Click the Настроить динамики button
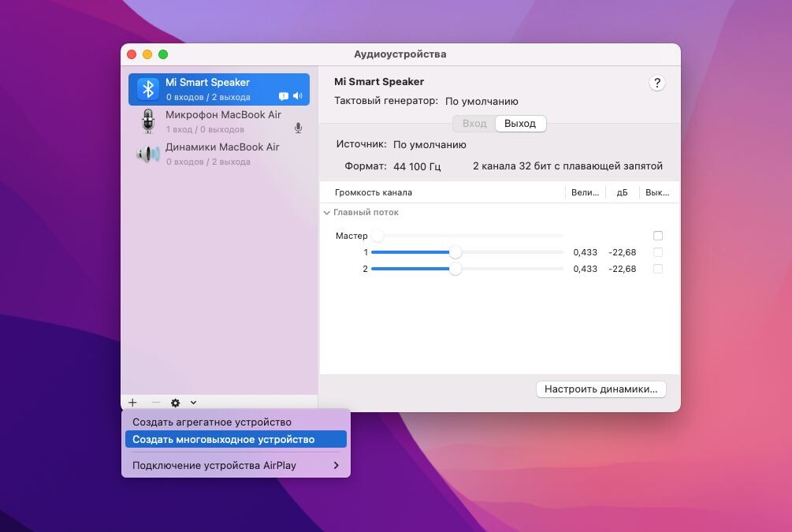This screenshot has height=532, width=792. 601,389
